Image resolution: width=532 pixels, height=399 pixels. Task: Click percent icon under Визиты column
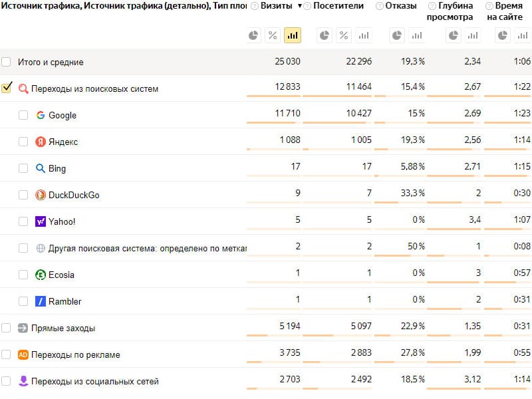tap(273, 35)
